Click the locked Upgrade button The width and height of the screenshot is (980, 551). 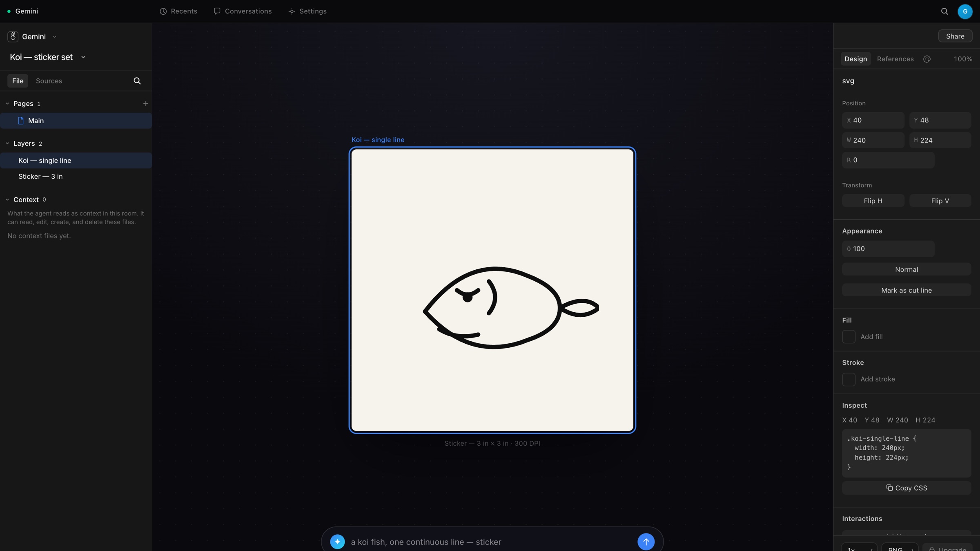[x=947, y=547]
